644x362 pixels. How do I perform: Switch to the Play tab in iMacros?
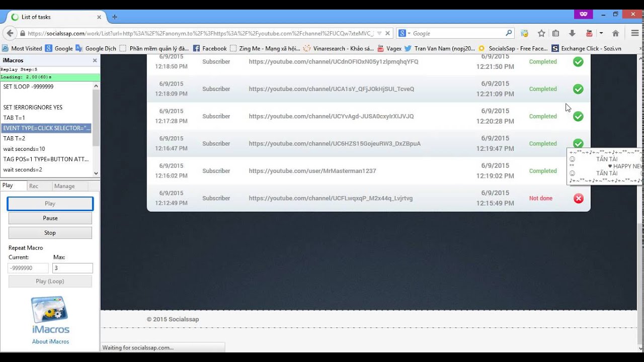(13, 186)
